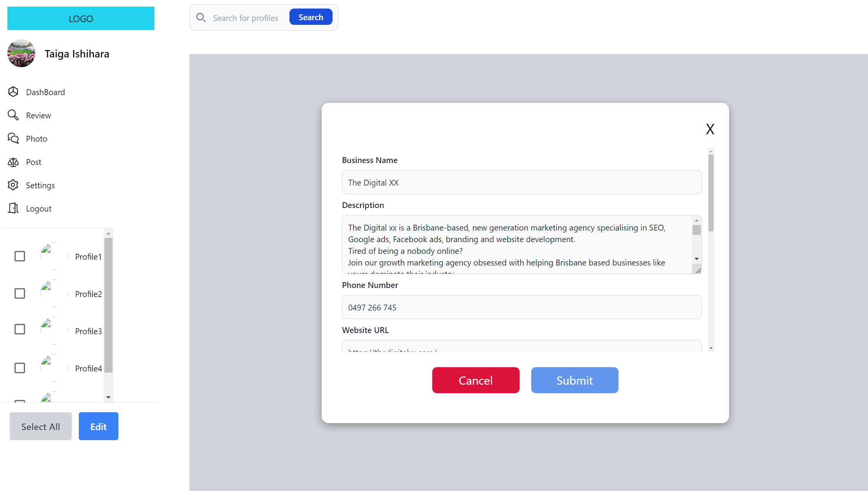Viewport: 868px width, 491px height.
Task: Tick the checkbox beside Profile2
Action: [20, 293]
